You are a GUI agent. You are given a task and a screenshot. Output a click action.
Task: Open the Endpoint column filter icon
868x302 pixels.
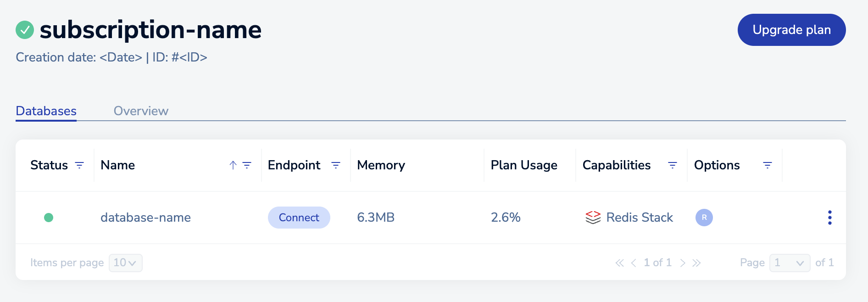pyautogui.click(x=336, y=165)
